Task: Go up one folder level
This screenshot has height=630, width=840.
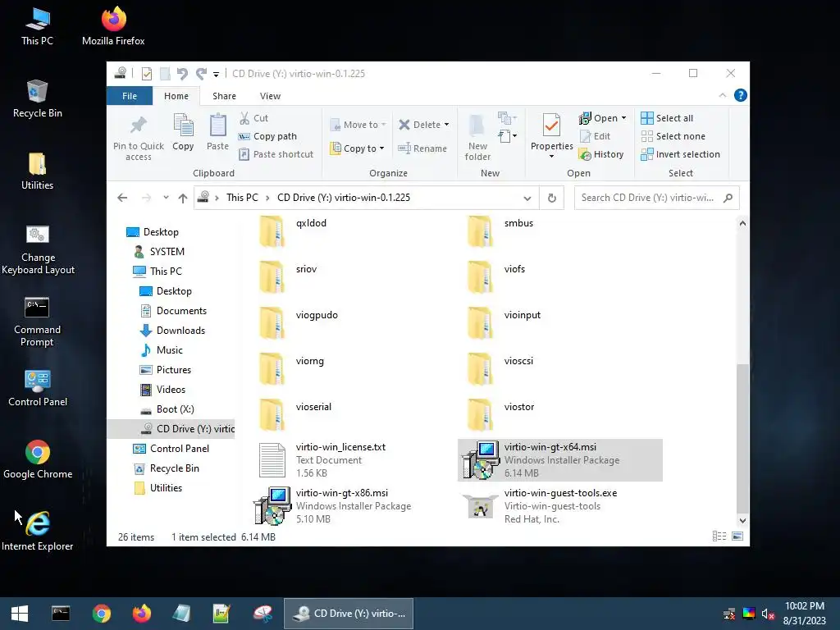Action: (183, 198)
